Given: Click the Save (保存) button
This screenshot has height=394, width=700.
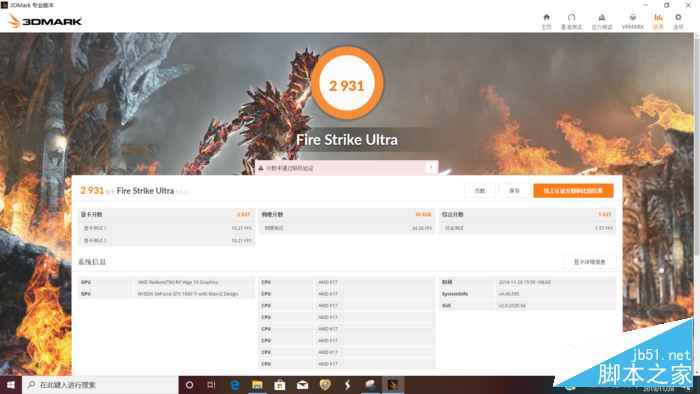Looking at the screenshot, I should tap(514, 191).
